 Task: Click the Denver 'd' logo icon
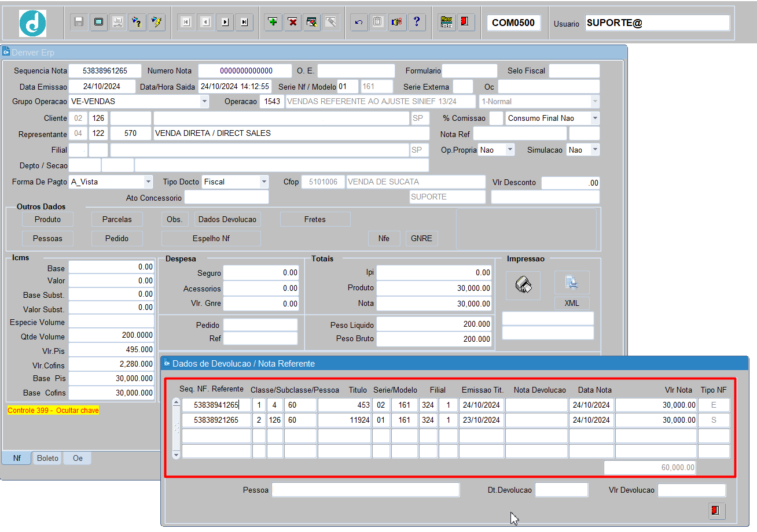(32, 23)
